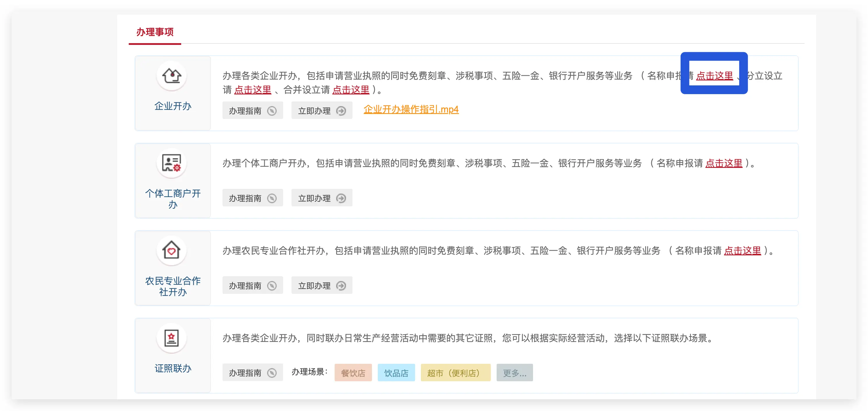Click 点击这里 link for 企业 名称申报
Screen dimensions: 868x411
(x=715, y=75)
